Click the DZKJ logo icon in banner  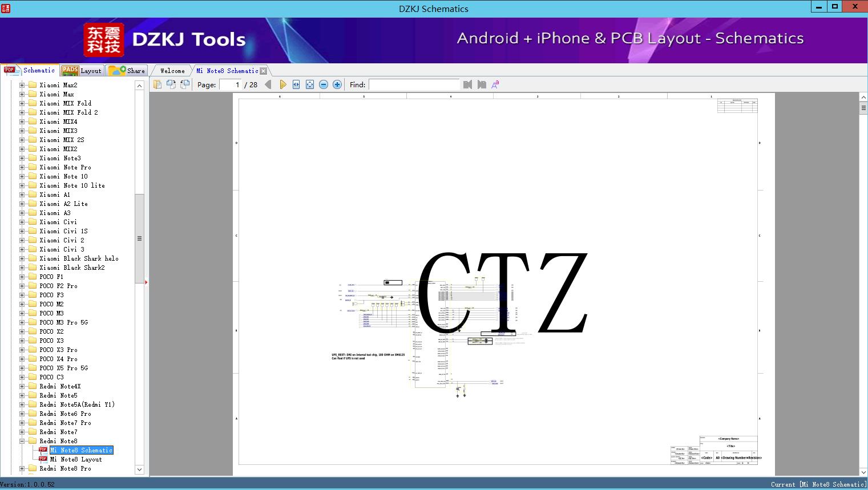104,40
